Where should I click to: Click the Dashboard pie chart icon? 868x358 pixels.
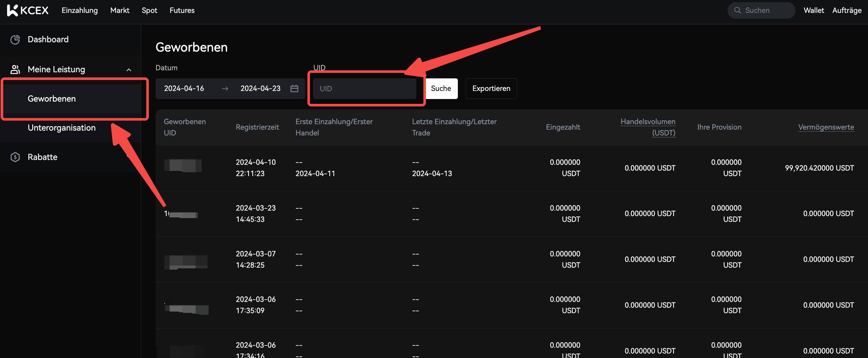point(15,39)
